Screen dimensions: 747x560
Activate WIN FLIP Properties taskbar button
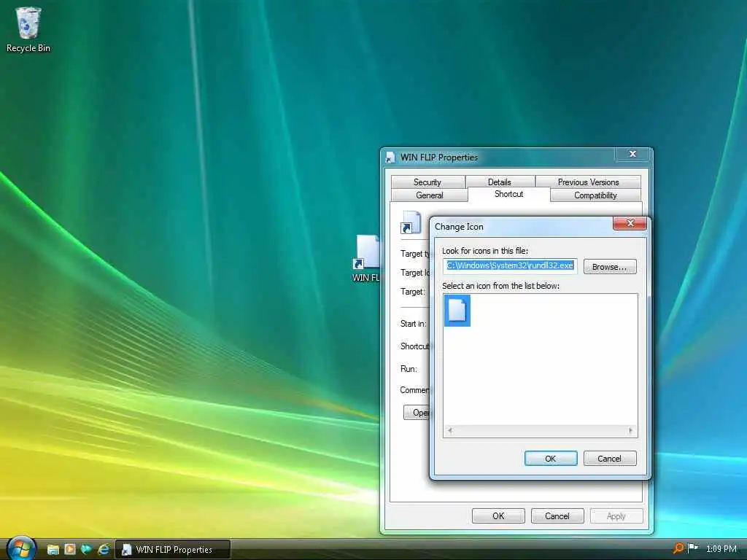pyautogui.click(x=173, y=550)
